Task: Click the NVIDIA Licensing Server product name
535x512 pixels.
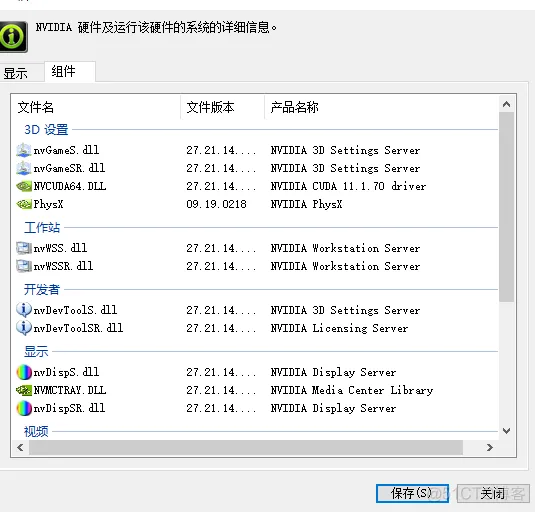Action: [x=339, y=328]
